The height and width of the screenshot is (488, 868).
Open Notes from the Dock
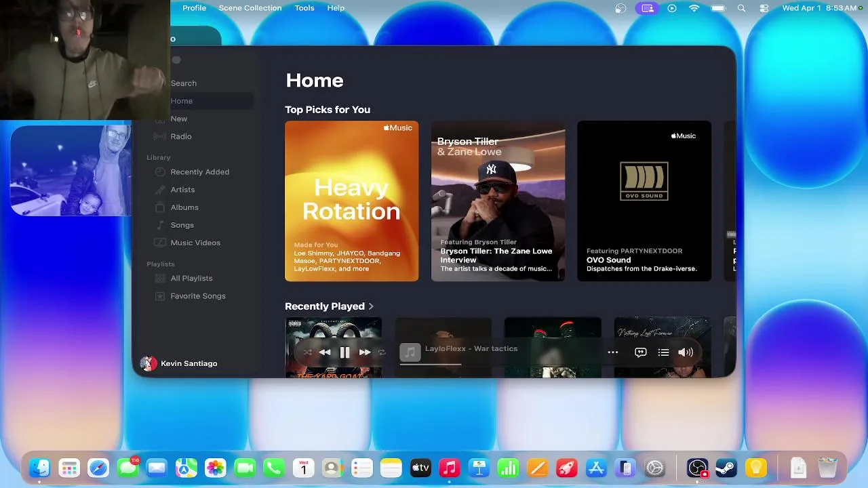(x=391, y=468)
